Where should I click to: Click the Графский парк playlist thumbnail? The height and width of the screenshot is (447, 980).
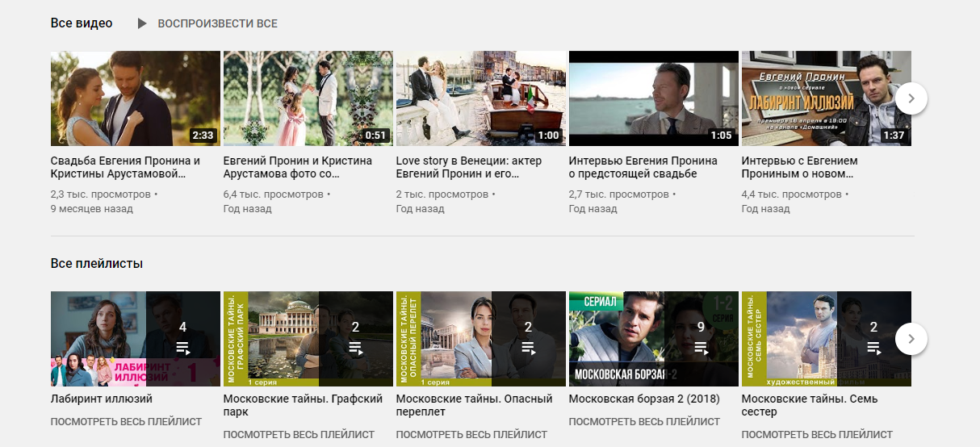tap(308, 339)
